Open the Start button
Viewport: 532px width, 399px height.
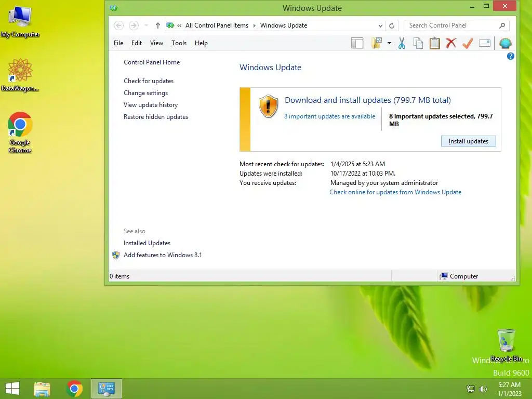[x=12, y=389]
